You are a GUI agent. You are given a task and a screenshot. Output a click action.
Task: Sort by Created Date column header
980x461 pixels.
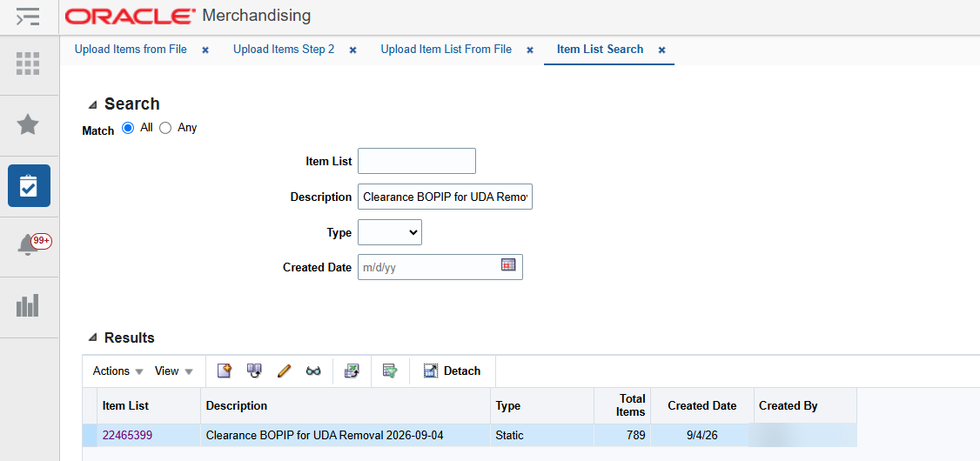(x=701, y=405)
